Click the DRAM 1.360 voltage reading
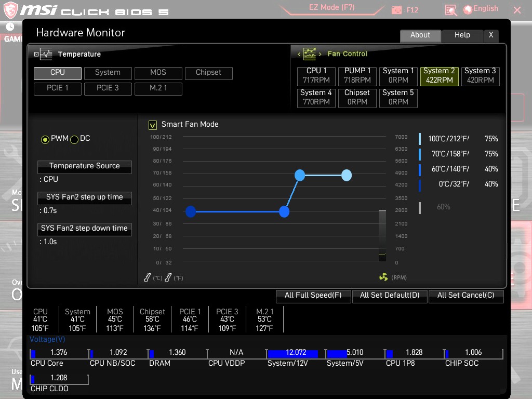Viewport: 532px width, 399px height. [x=177, y=353]
